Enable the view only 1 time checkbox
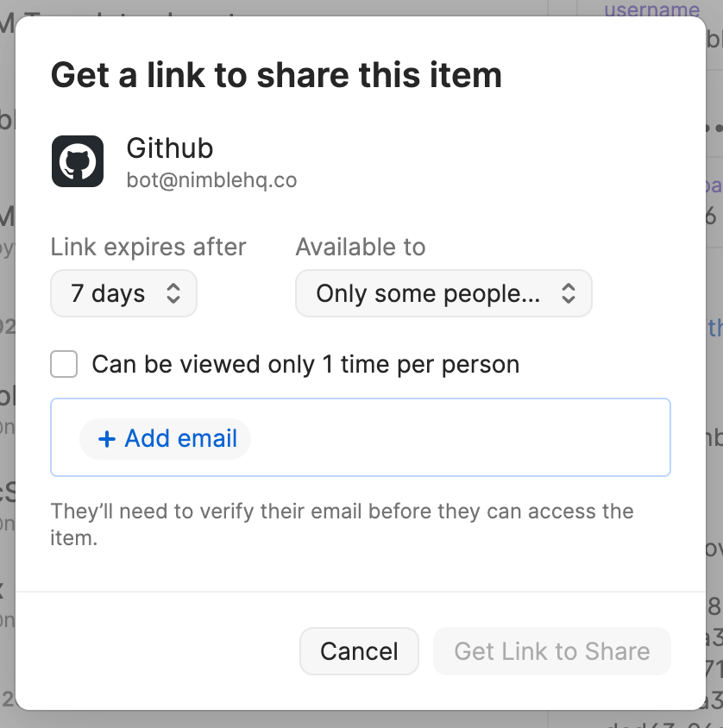This screenshot has width=723, height=728. (65, 365)
